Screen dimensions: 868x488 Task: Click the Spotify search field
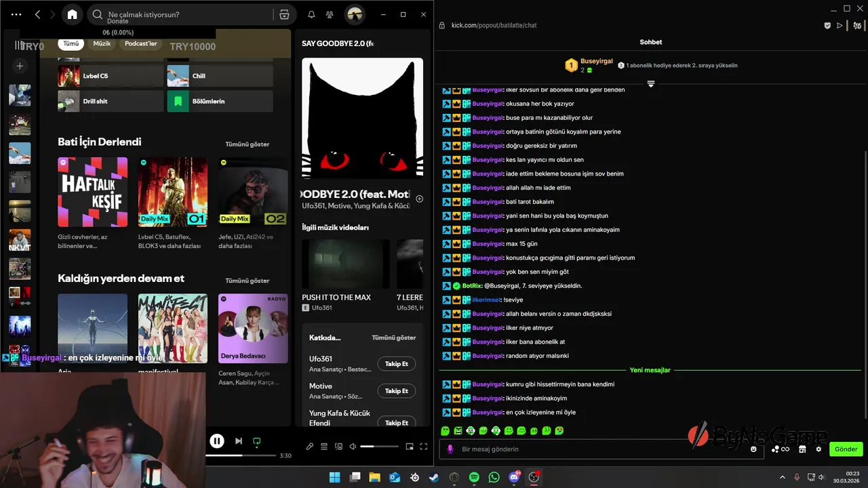click(183, 14)
